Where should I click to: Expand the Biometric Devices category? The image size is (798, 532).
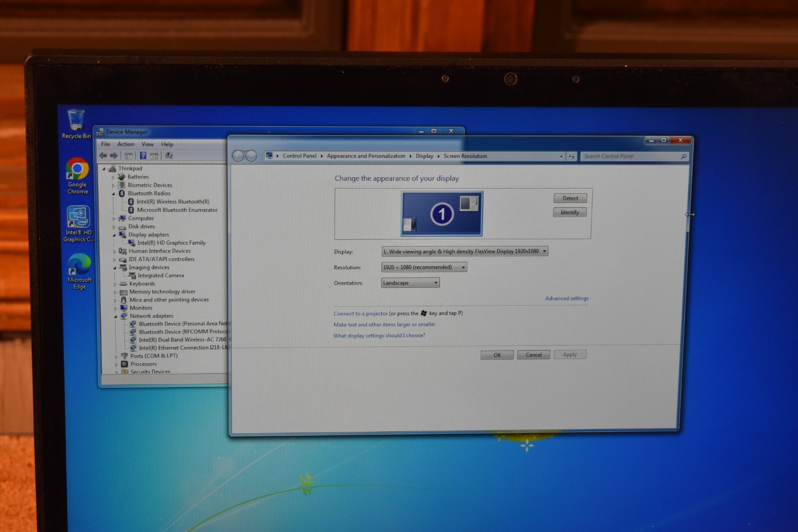[113, 185]
